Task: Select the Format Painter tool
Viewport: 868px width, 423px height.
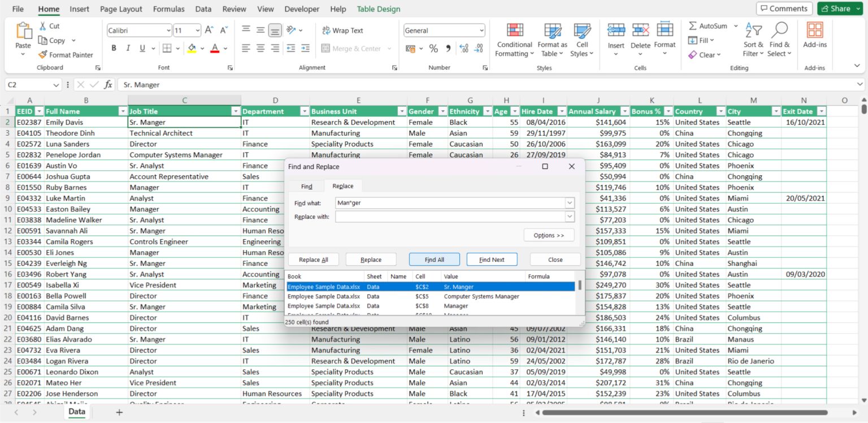Action: 67,55
